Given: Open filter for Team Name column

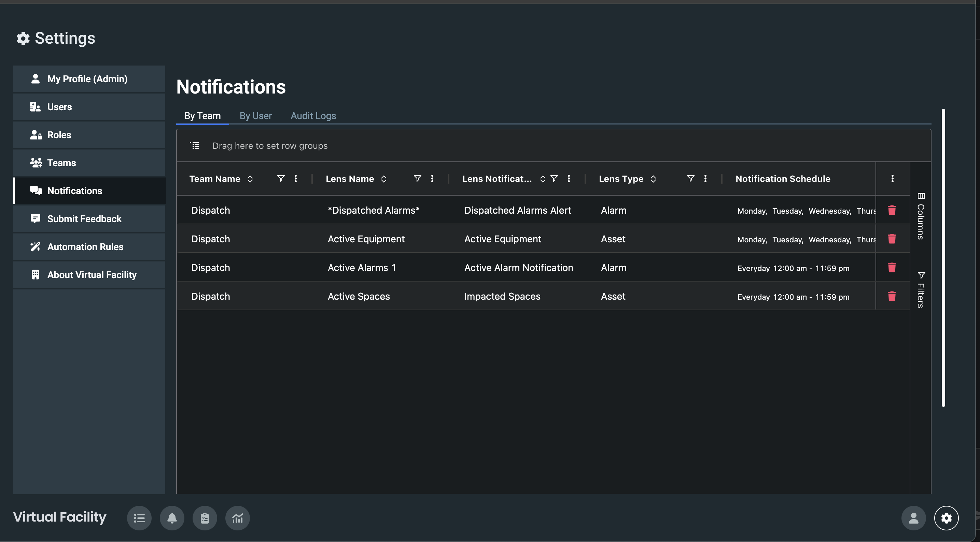Looking at the screenshot, I should (x=281, y=179).
